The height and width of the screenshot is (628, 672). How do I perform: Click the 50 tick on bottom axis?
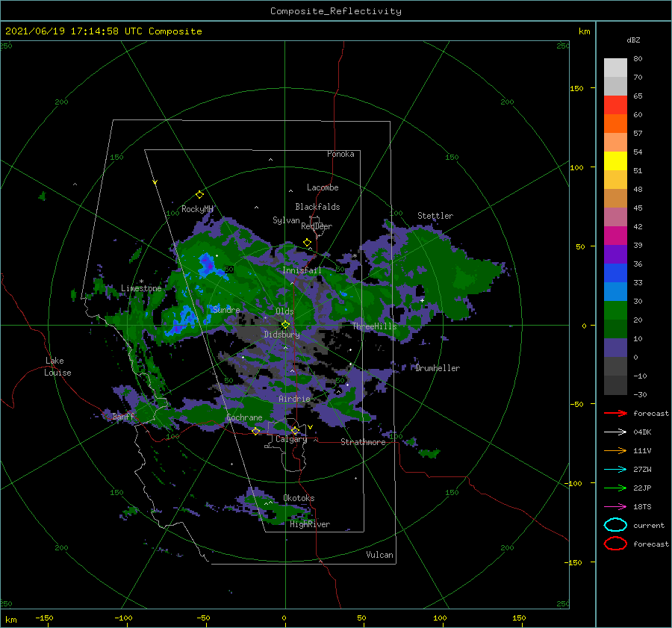[x=361, y=618]
